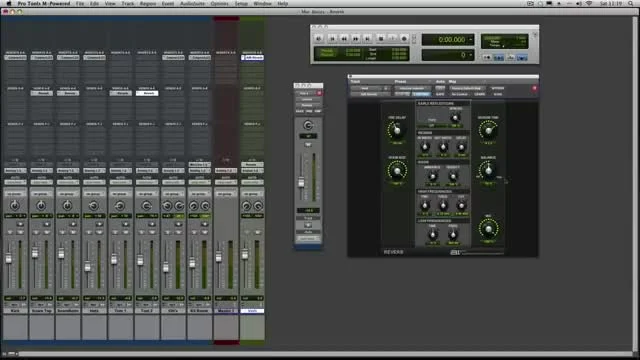The image size is (640, 360).
Task: Click the Kick track pan knob
Action: coord(15,205)
